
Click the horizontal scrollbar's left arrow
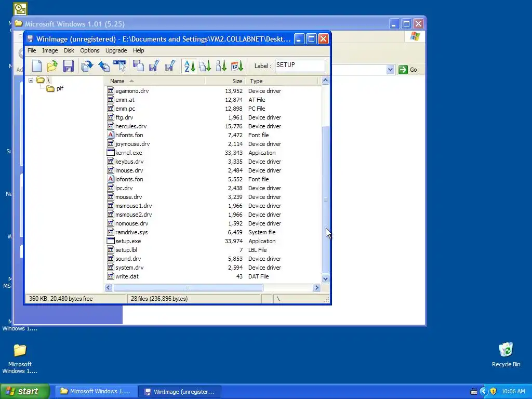pyautogui.click(x=109, y=288)
